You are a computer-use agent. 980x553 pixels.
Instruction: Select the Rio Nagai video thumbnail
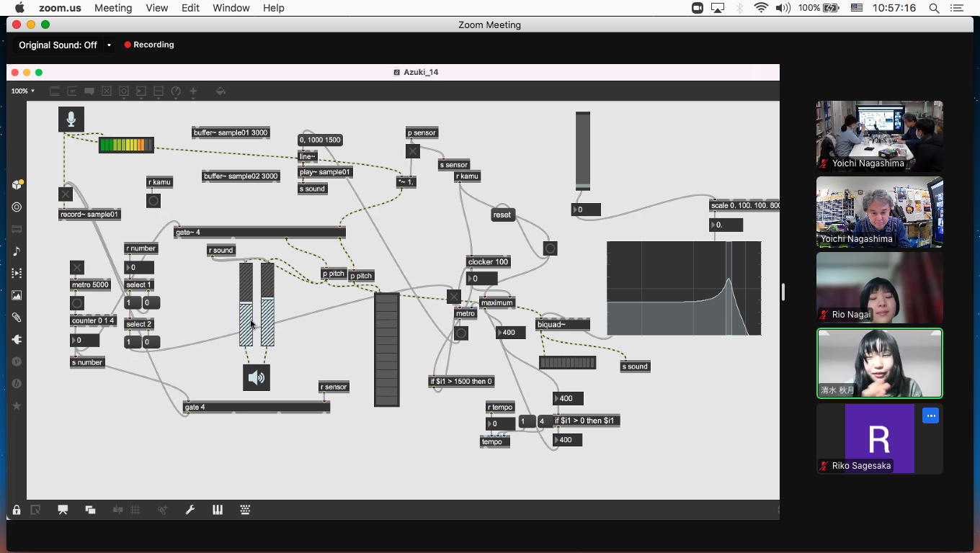[x=879, y=287]
